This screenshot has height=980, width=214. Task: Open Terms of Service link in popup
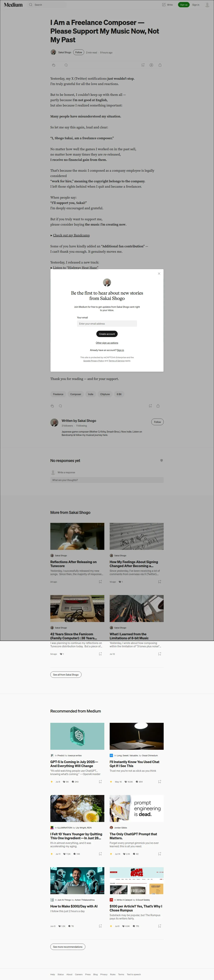[117, 361]
